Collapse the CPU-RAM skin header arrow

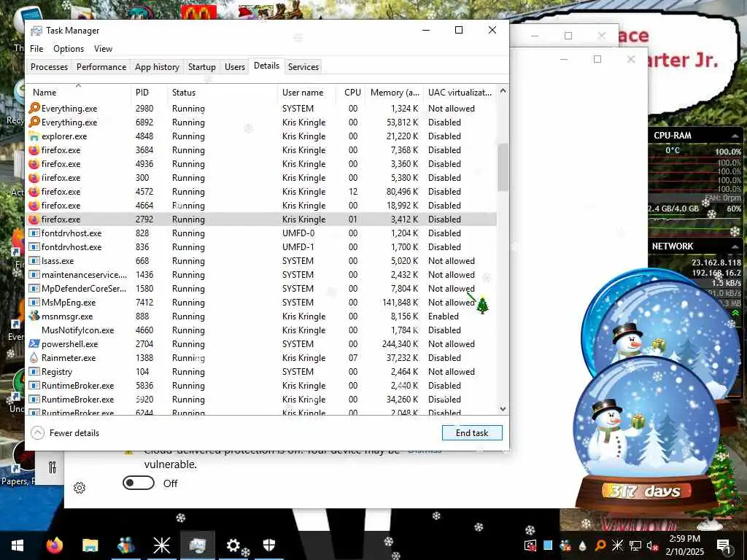735,136
